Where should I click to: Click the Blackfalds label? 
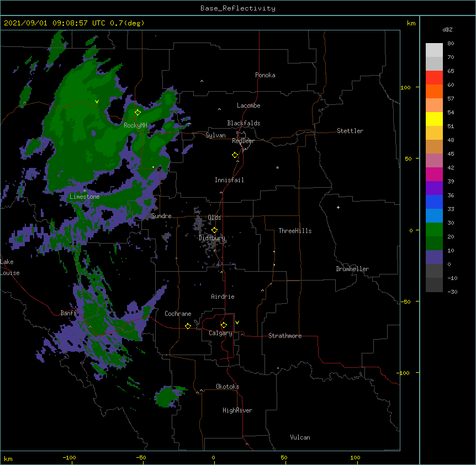(244, 123)
